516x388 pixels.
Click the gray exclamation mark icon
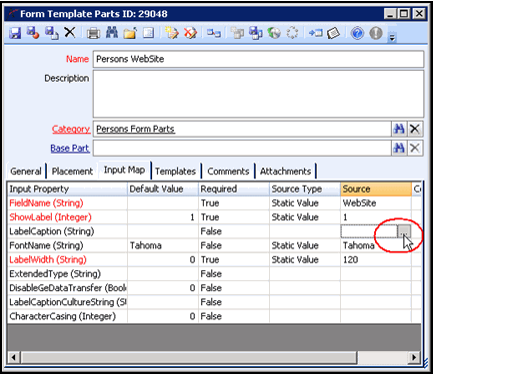[376, 33]
